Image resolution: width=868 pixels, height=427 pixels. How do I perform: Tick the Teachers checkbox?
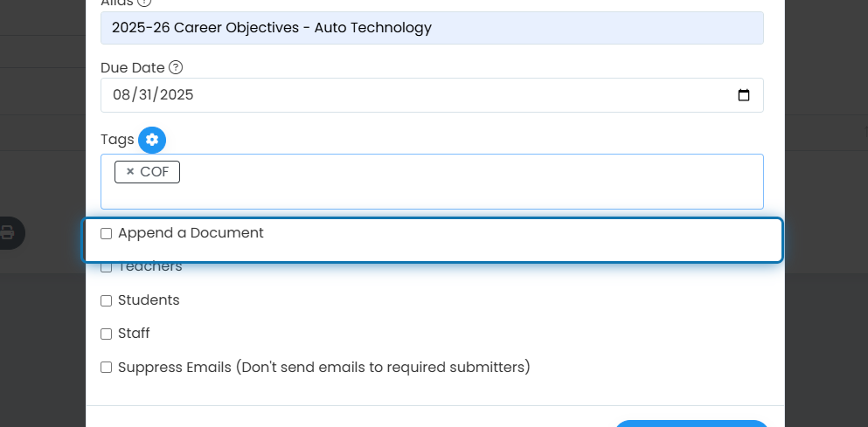click(x=107, y=268)
